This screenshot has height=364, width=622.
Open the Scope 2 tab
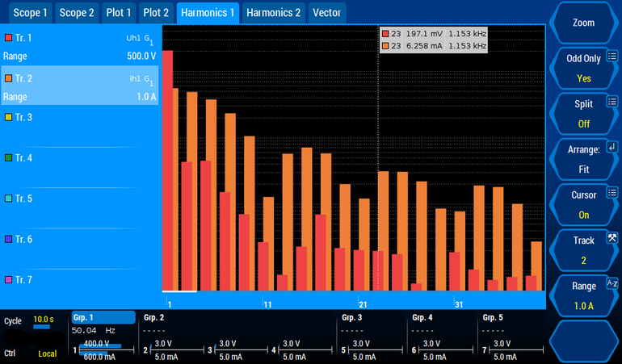(77, 13)
